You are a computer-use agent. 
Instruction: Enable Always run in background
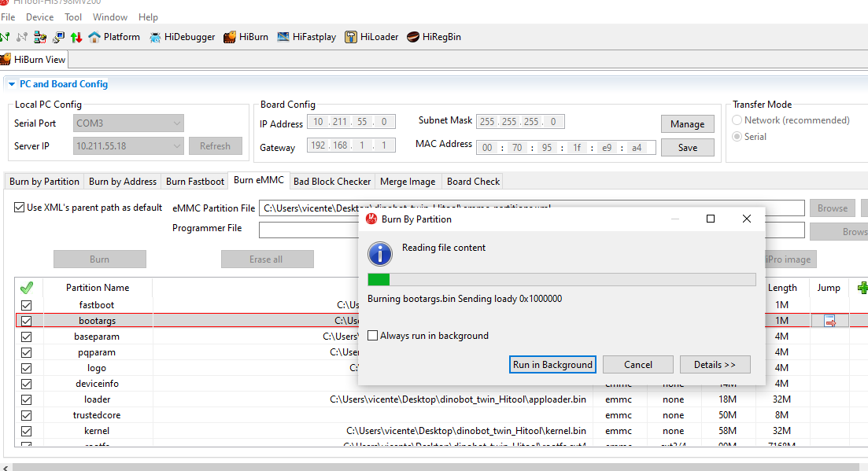(373, 336)
